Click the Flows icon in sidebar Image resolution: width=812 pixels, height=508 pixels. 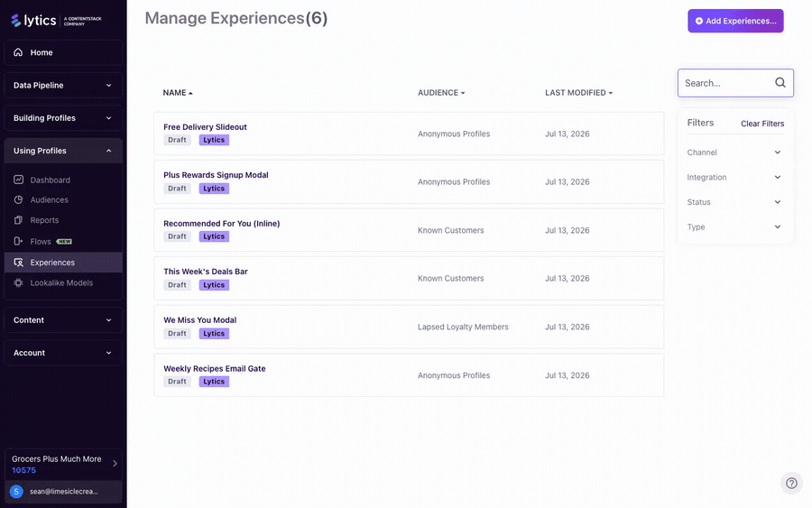coord(19,241)
